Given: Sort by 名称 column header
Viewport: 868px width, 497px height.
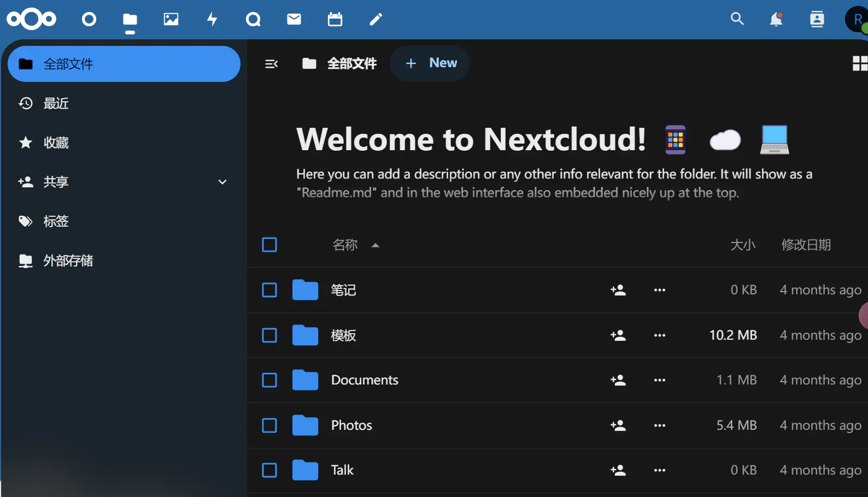Looking at the screenshot, I should click(x=345, y=245).
